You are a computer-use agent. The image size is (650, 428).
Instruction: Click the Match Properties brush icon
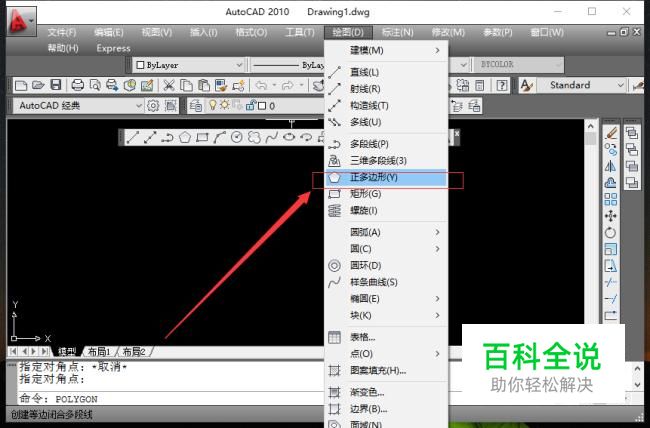[221, 85]
